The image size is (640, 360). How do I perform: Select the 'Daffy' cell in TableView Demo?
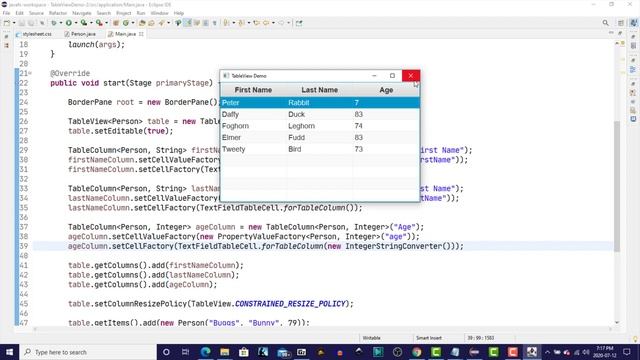coord(253,114)
